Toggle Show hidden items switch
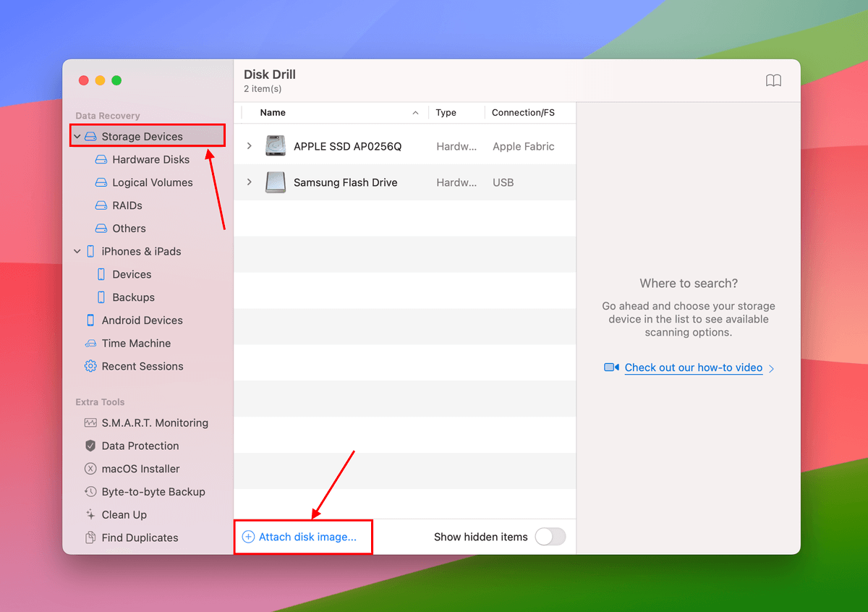 click(x=550, y=537)
